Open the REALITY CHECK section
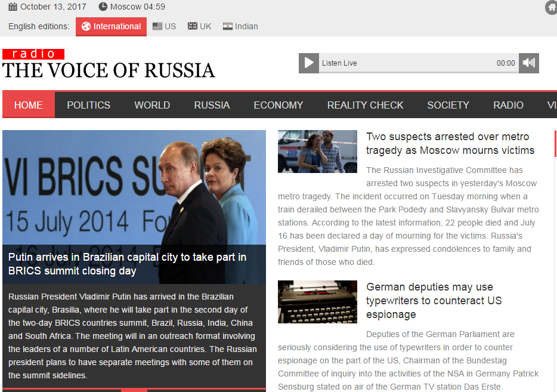 365,105
